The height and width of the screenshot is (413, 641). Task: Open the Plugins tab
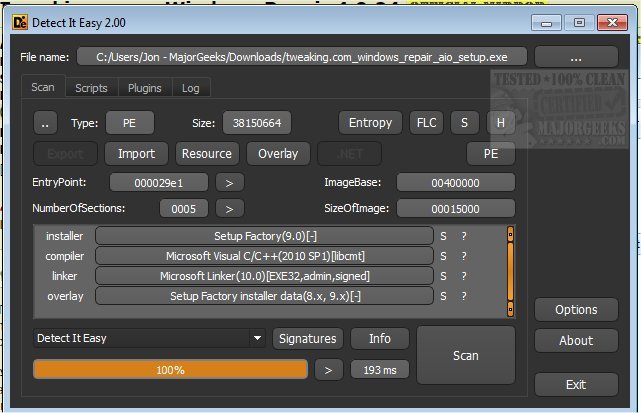pyautogui.click(x=145, y=88)
